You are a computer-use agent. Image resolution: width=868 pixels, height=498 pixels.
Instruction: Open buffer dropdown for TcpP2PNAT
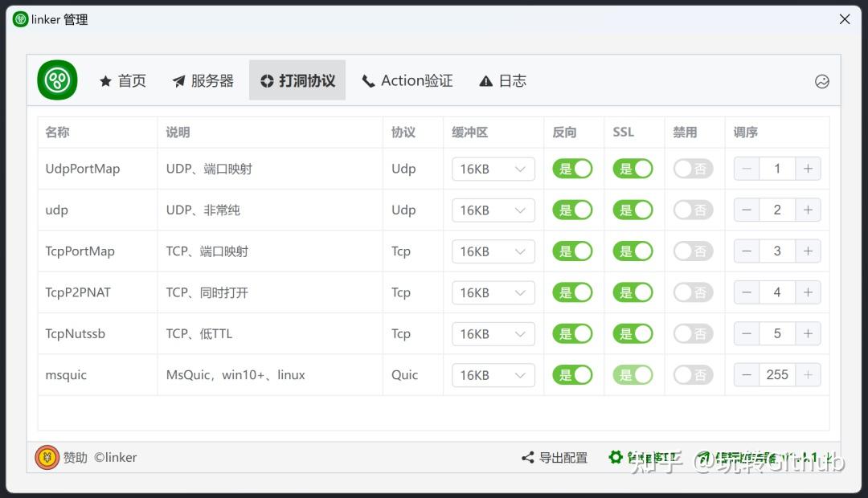point(493,292)
